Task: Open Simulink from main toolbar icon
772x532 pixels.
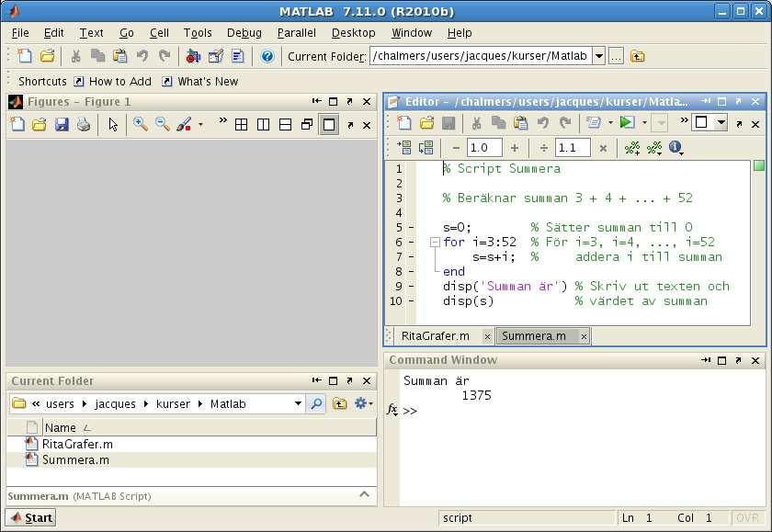Action: click(192, 57)
